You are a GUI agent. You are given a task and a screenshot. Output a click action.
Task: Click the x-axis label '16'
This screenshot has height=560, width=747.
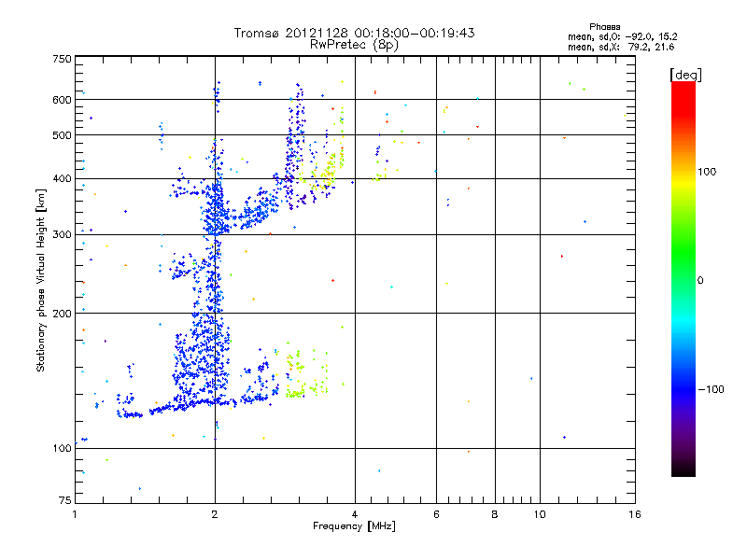635,514
